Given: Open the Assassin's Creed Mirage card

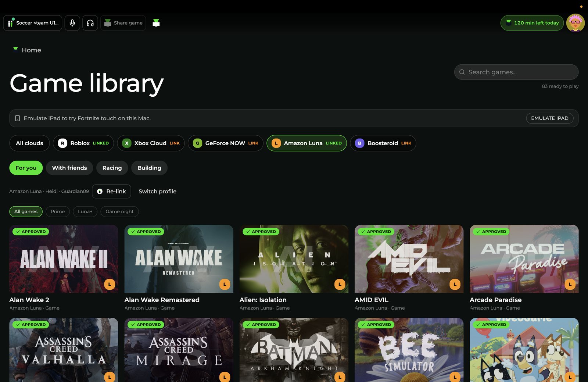Looking at the screenshot, I should [x=179, y=350].
